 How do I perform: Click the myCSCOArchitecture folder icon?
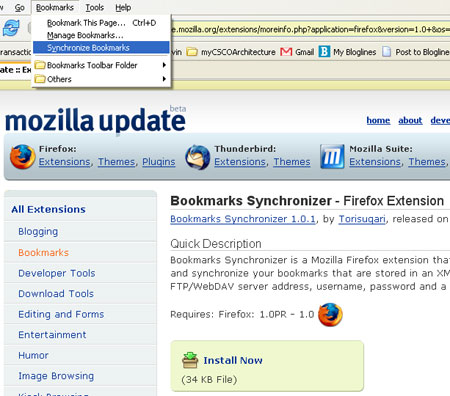(x=192, y=52)
